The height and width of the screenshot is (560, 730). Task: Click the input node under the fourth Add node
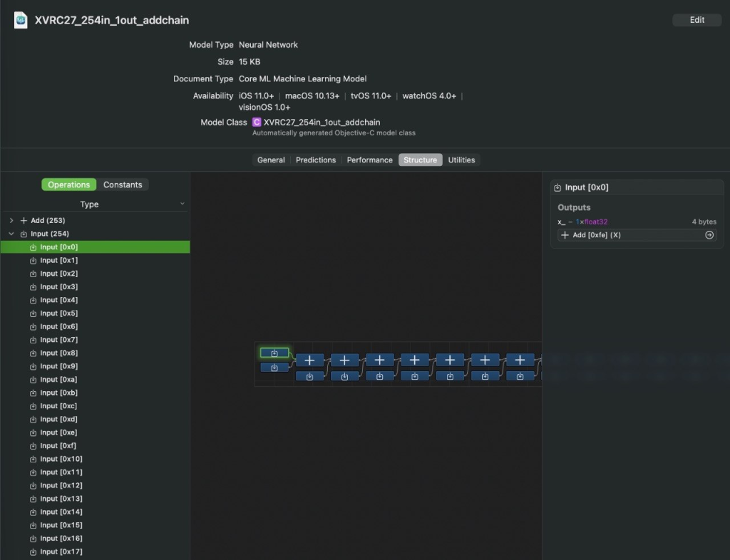pos(415,376)
